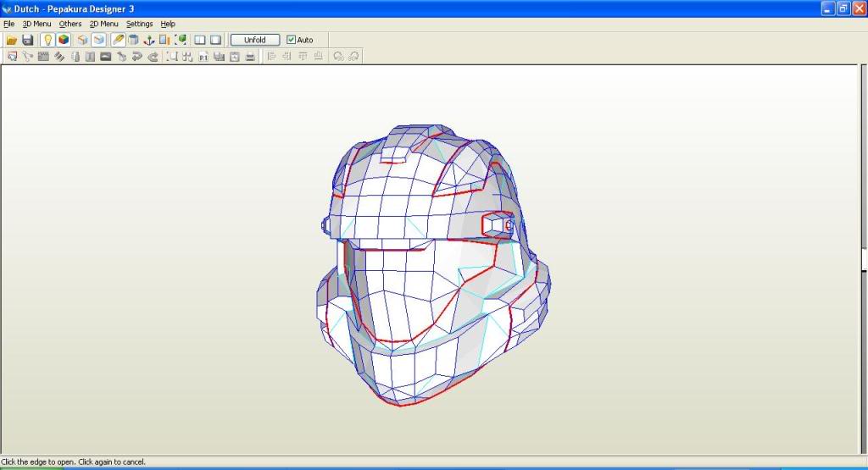Click the P1 page icon
This screenshot has width=868, height=470.
coord(203,57)
